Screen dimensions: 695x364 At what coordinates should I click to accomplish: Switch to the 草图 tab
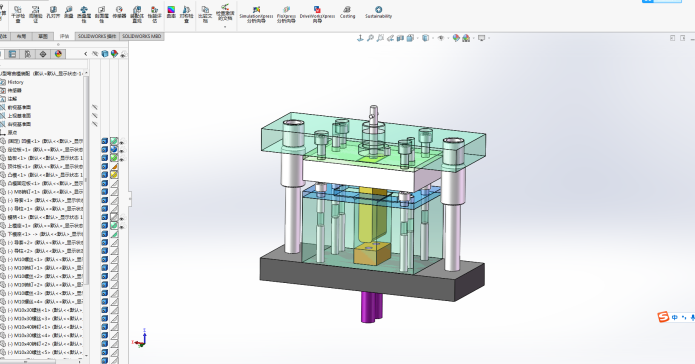pyautogui.click(x=43, y=36)
